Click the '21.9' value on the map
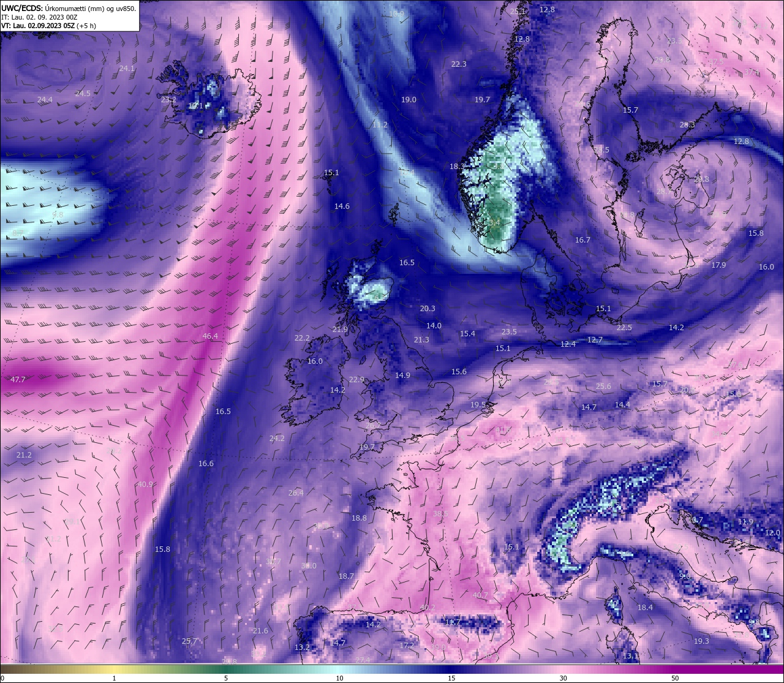 pyautogui.click(x=340, y=330)
